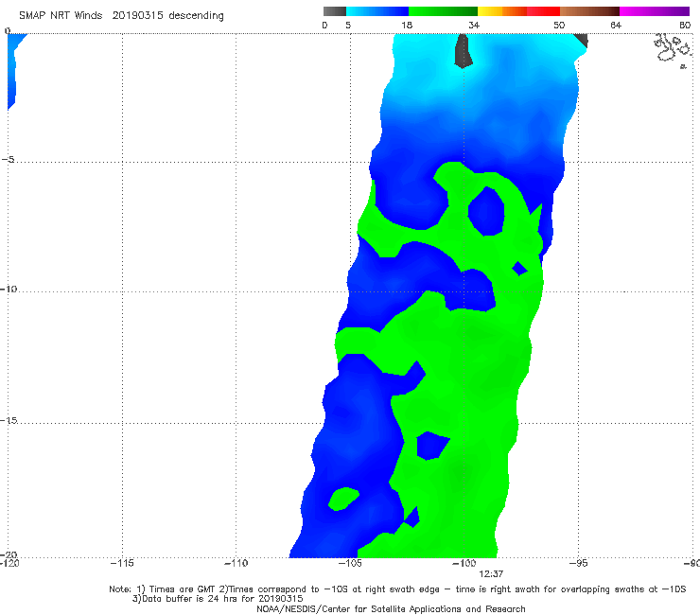Click the '-15' latitude axis label
Screen dimensions: 700x615
pyautogui.click(x=9, y=420)
